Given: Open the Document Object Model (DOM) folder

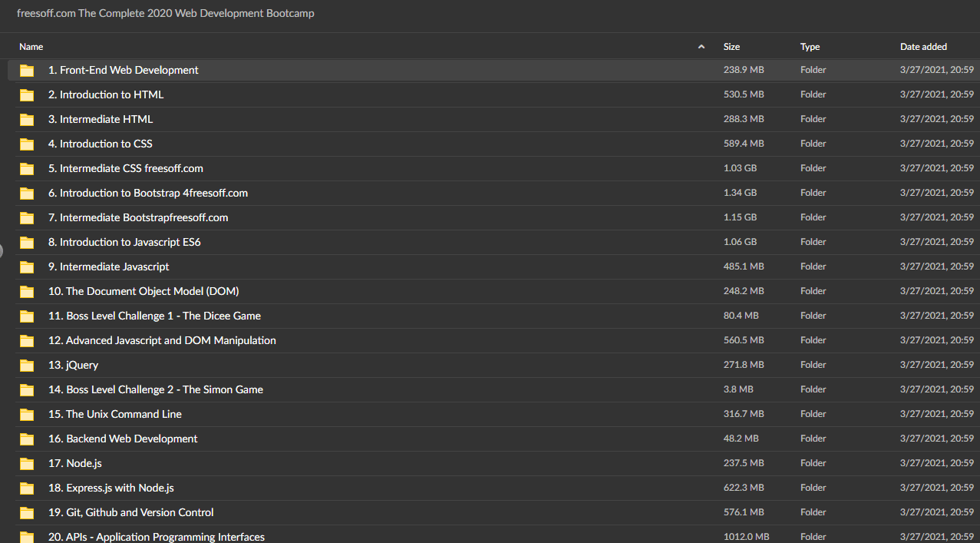Looking at the screenshot, I should coord(144,291).
